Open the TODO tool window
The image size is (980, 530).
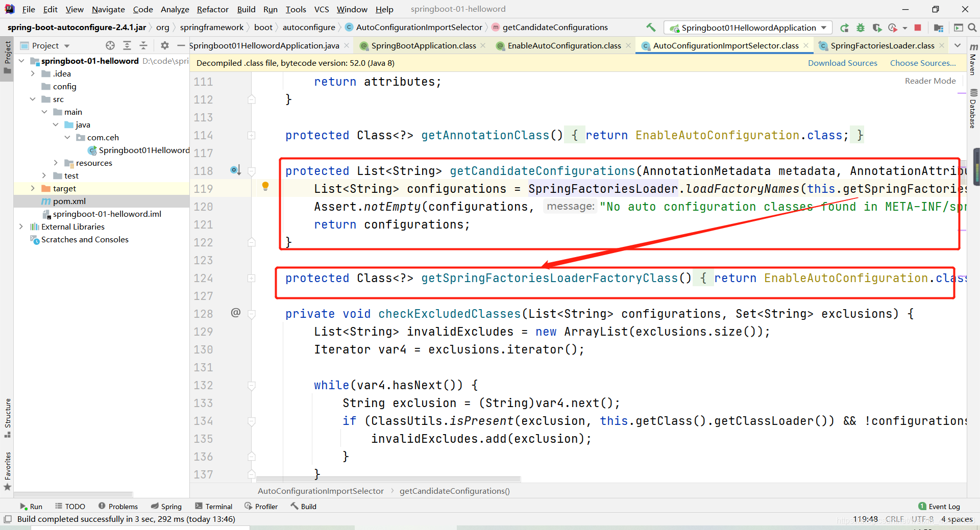coord(70,507)
